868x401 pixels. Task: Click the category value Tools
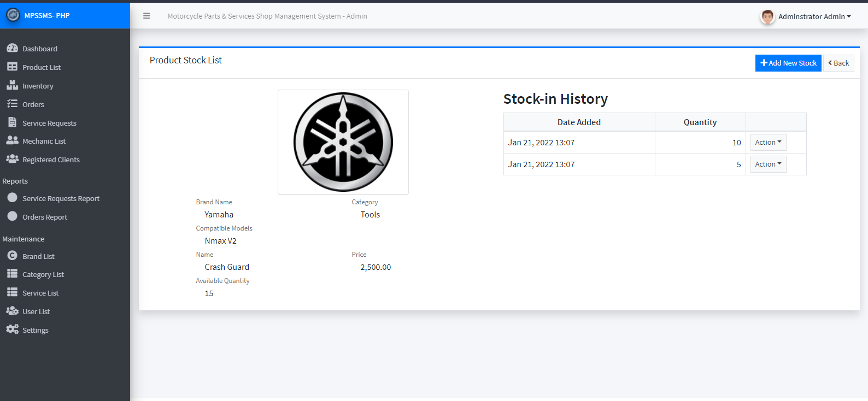tap(370, 215)
